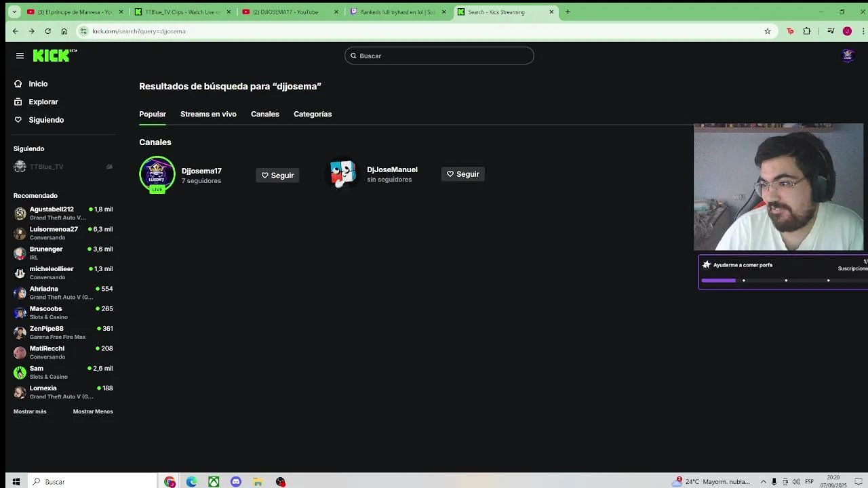
Task: Open the Xbox app from taskbar
Action: coord(214,482)
